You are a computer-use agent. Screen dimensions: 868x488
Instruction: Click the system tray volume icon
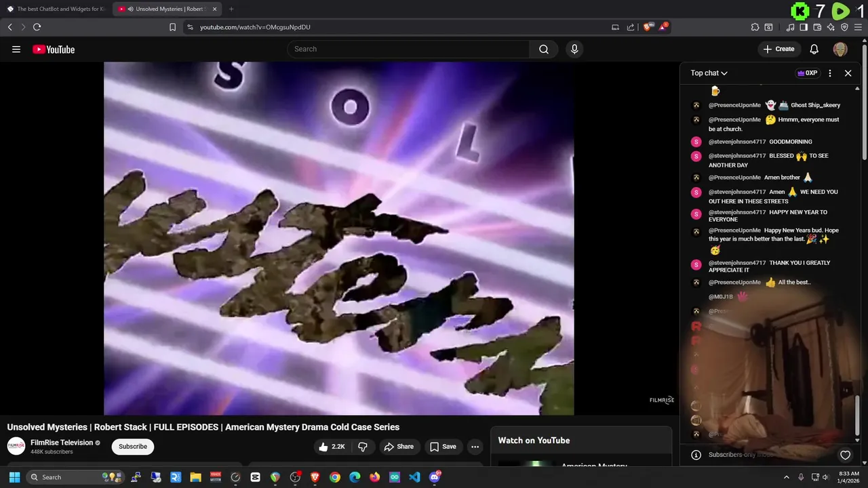(x=825, y=477)
